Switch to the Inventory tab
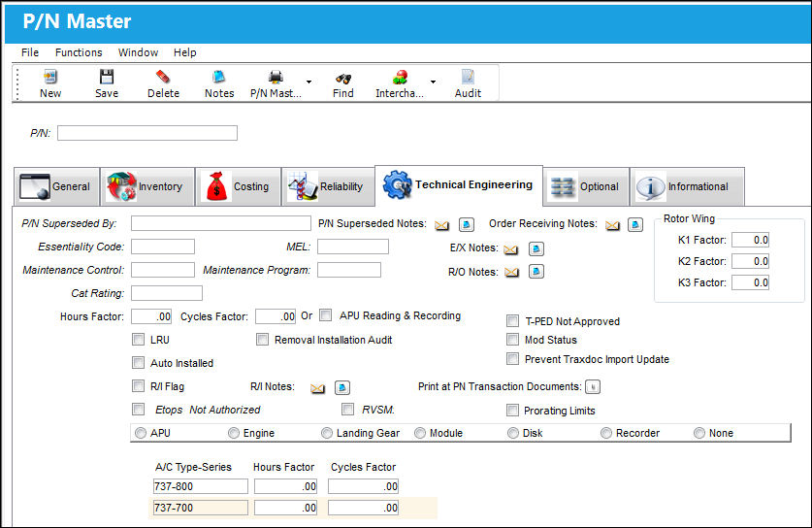The height and width of the screenshot is (528, 812). click(x=147, y=186)
